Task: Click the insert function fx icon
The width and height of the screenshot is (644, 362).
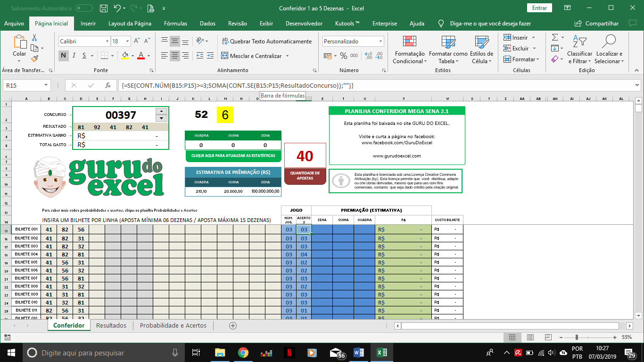Action: tap(108, 85)
